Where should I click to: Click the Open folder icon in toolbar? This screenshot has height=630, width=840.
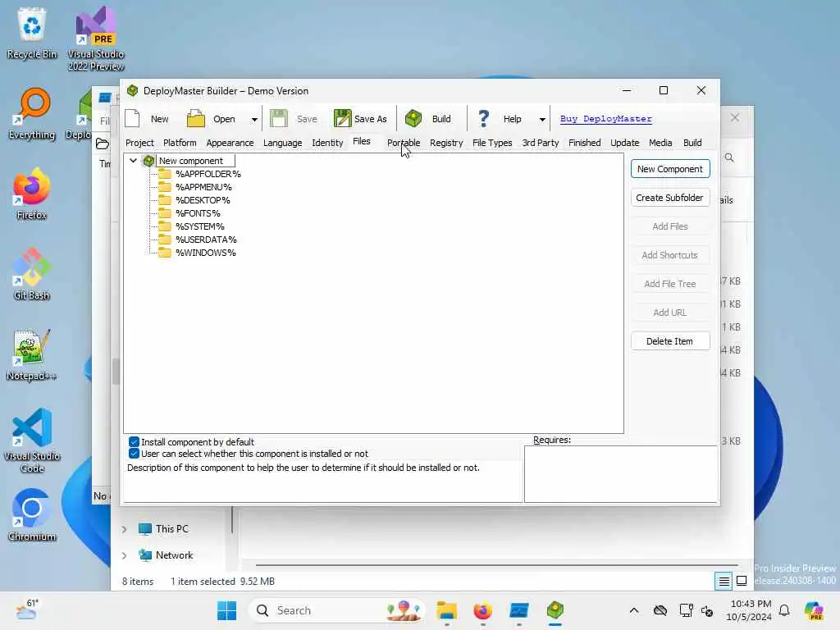click(195, 118)
